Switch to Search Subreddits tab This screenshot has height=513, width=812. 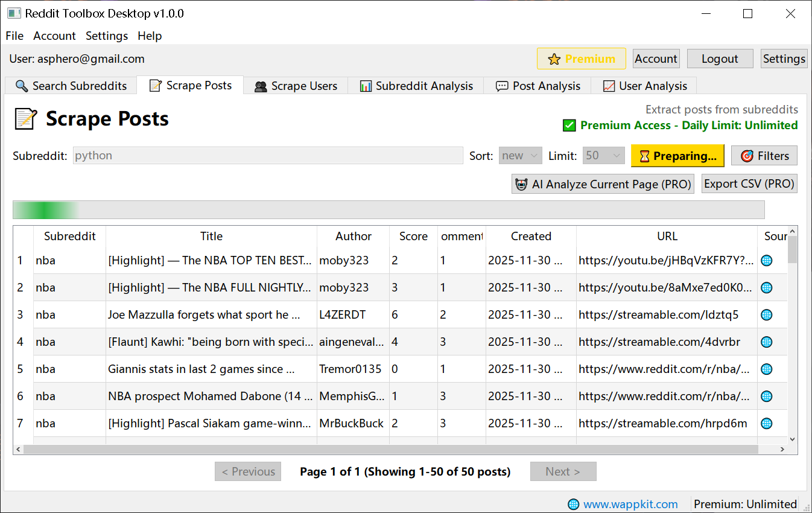(x=71, y=86)
